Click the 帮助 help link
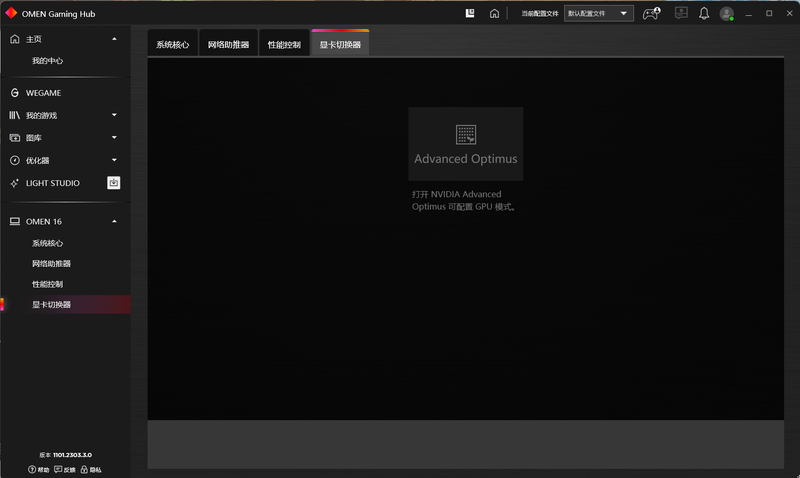 pos(39,469)
